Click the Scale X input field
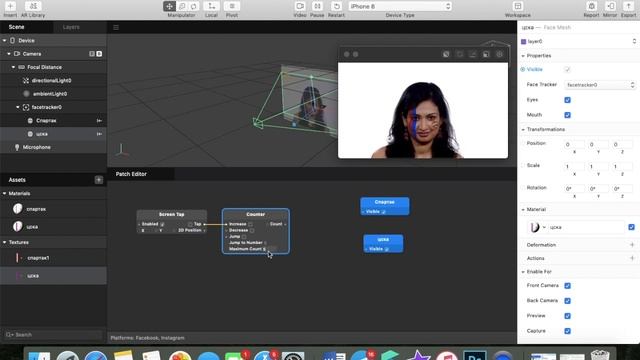The image size is (640, 360). point(574,166)
